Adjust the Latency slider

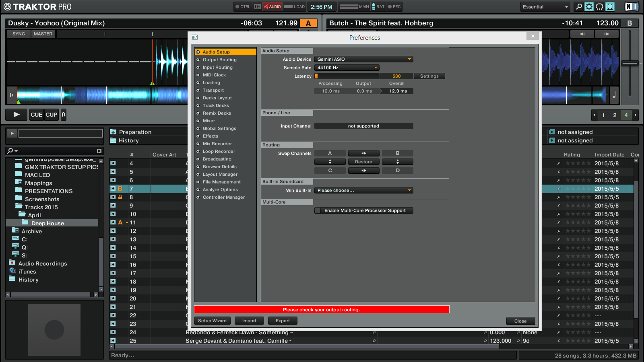pos(347,76)
